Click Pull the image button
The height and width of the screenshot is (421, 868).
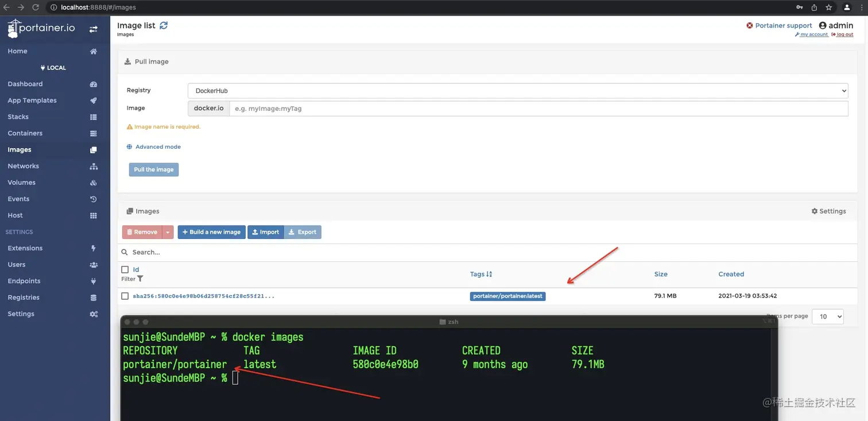154,169
